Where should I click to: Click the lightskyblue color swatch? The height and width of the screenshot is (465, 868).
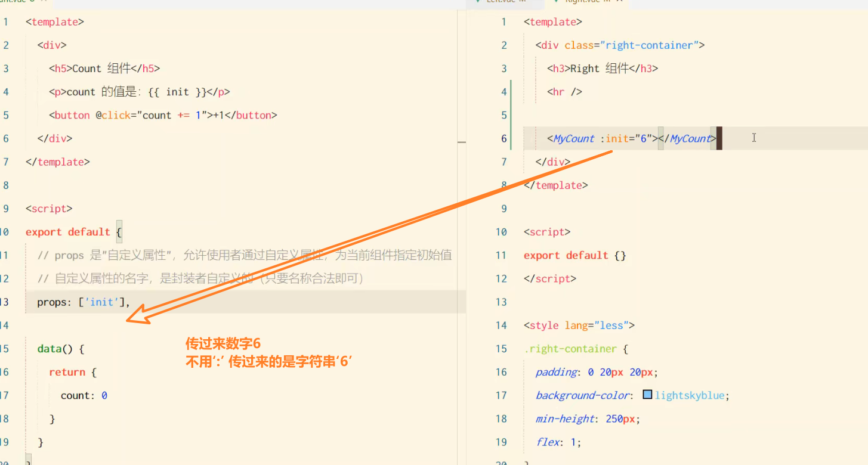647,395
